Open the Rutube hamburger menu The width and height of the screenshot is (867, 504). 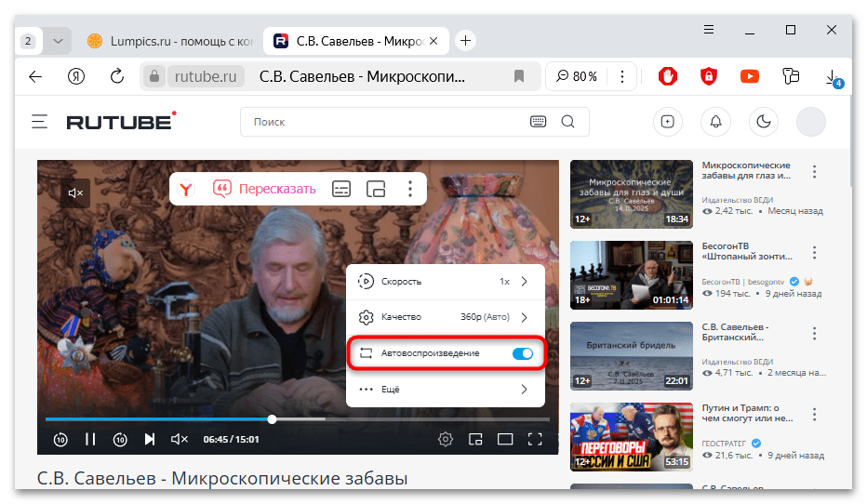coord(39,122)
